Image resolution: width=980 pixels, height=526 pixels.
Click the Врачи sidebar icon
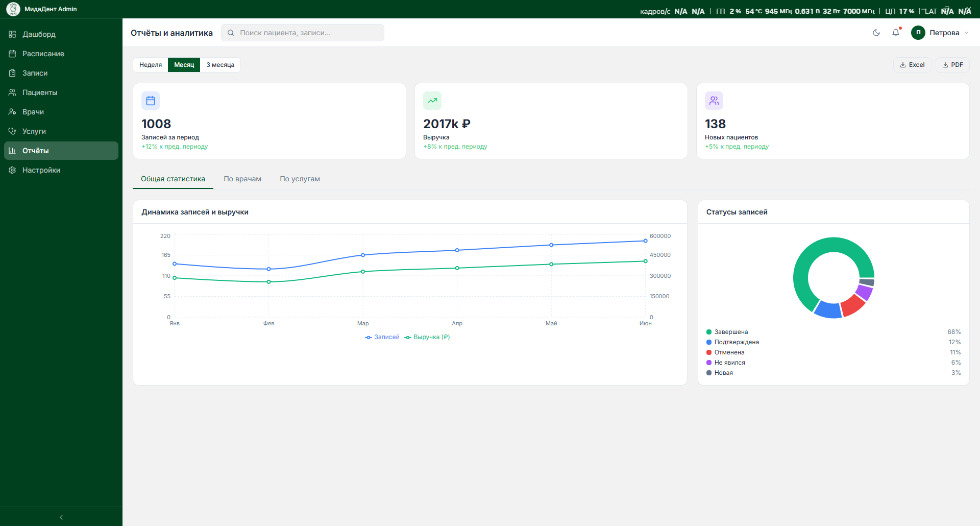point(12,112)
